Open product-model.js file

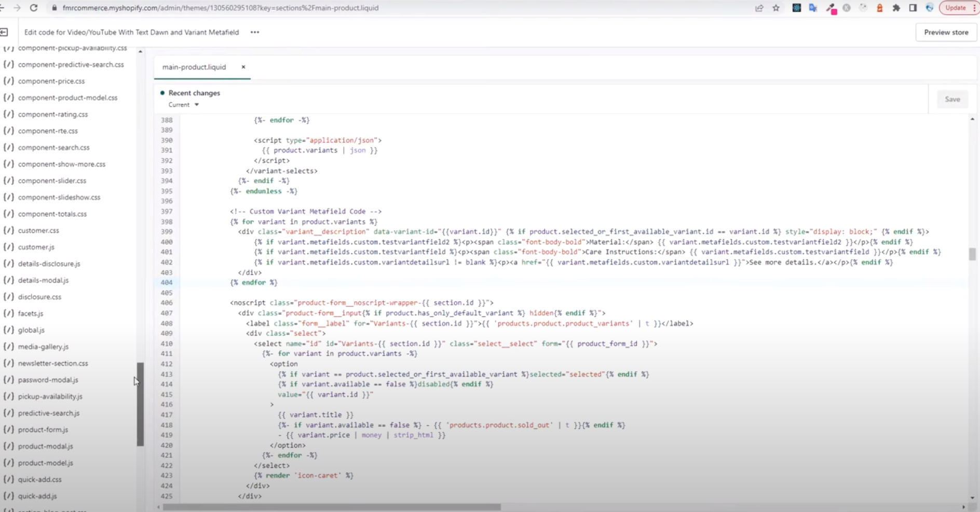click(x=45, y=463)
